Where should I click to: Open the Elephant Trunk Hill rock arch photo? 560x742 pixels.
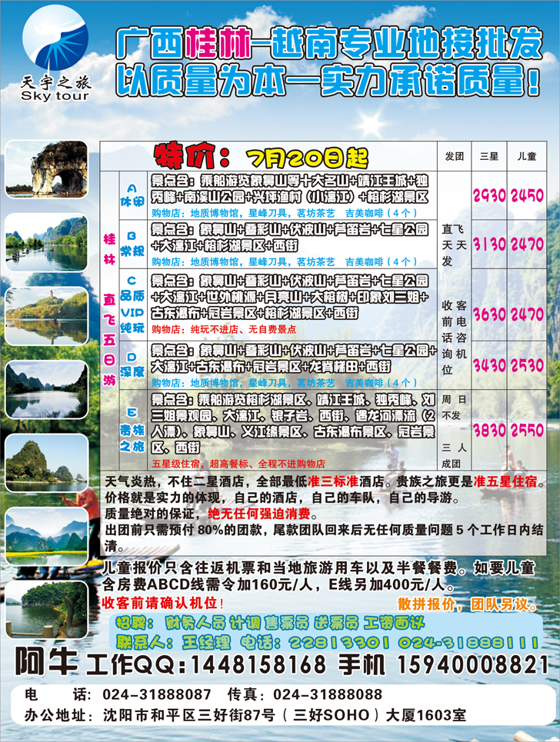pyautogui.click(x=46, y=169)
